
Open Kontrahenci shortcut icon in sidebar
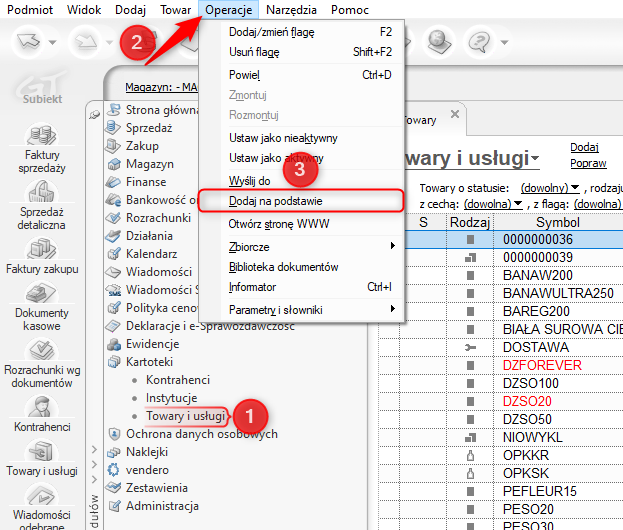[x=42, y=407]
